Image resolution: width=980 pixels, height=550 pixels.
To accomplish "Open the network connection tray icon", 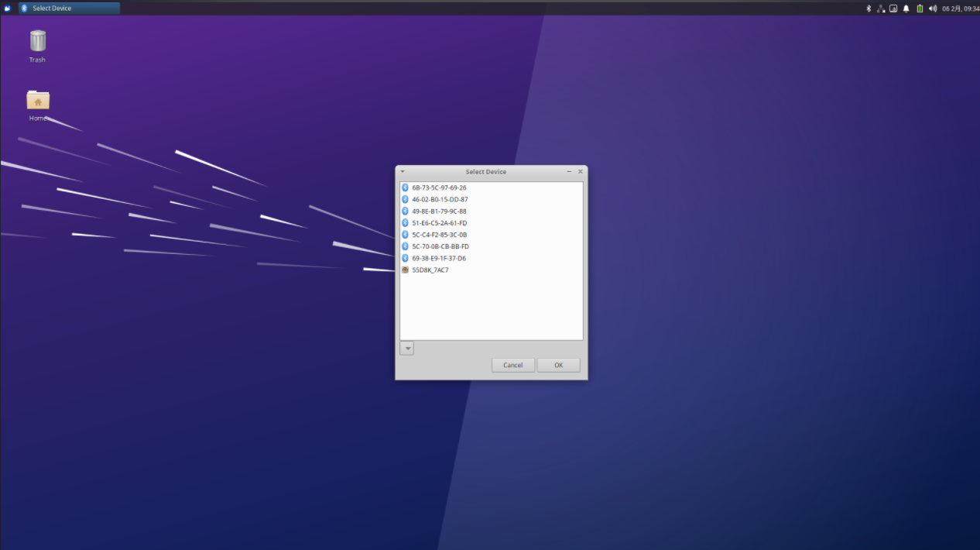I will pyautogui.click(x=881, y=9).
